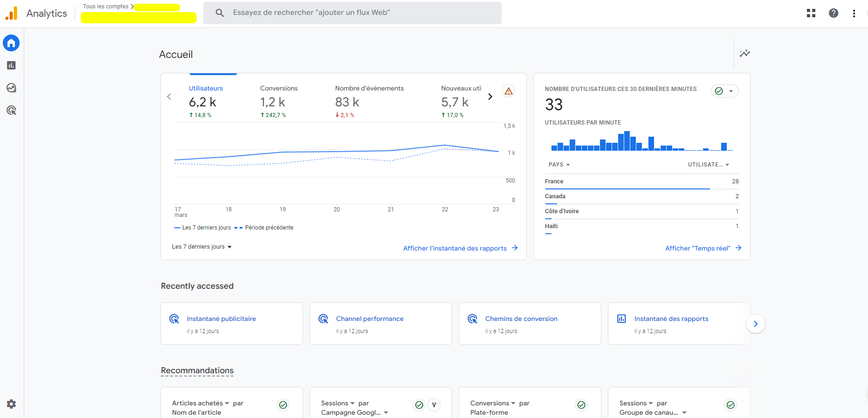This screenshot has width=868, height=418.
Task: Click the green check on Sessions Groupe de canaux card
Action: (730, 405)
